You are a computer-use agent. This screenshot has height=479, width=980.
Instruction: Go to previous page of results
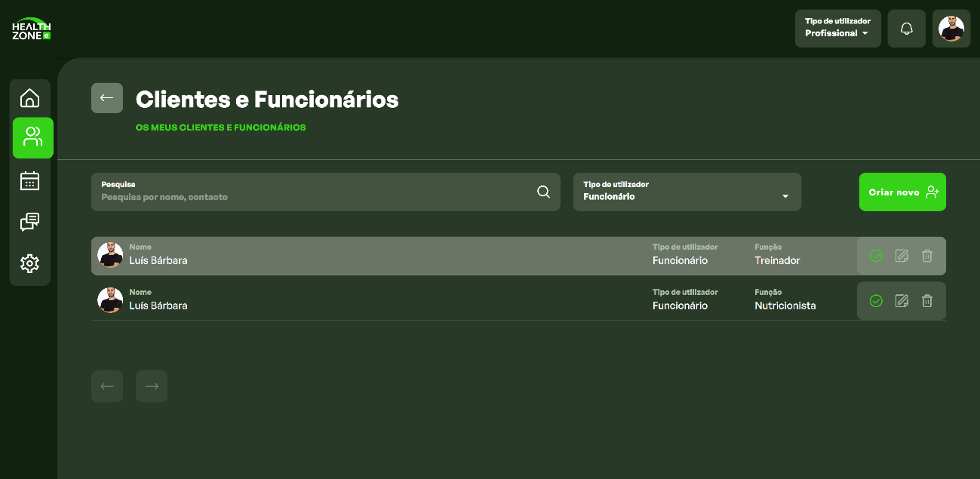[x=107, y=386]
